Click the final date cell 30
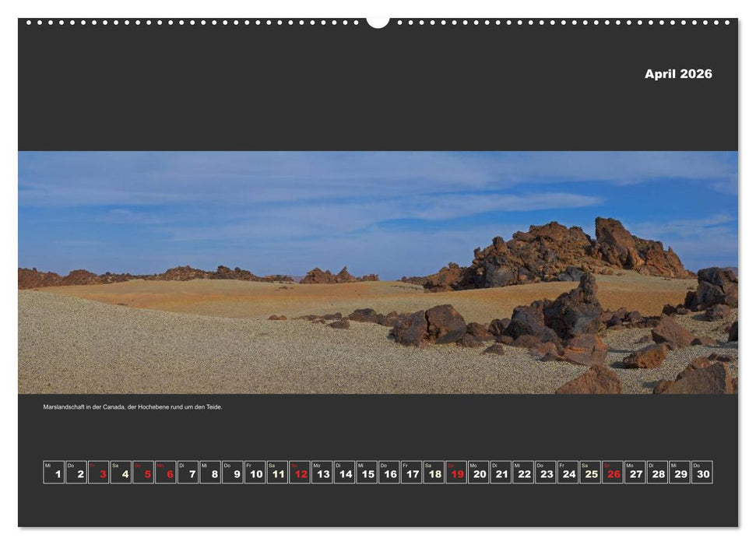The height and width of the screenshot is (545, 756). (x=704, y=471)
